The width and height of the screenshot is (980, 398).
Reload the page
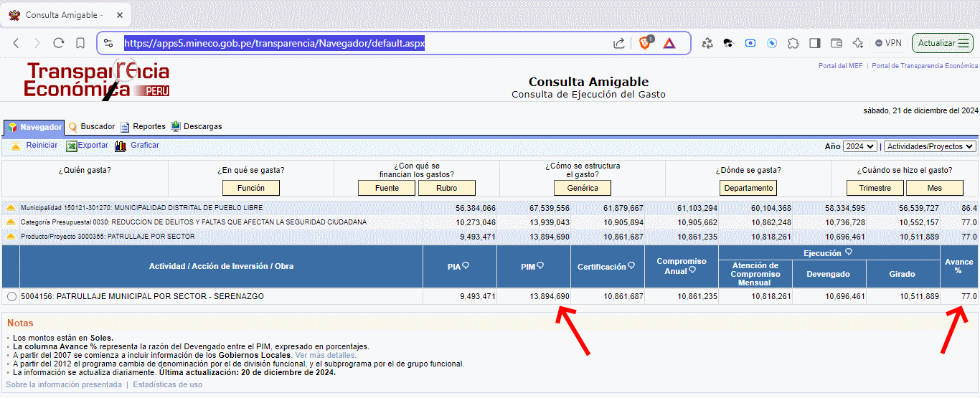[59, 43]
